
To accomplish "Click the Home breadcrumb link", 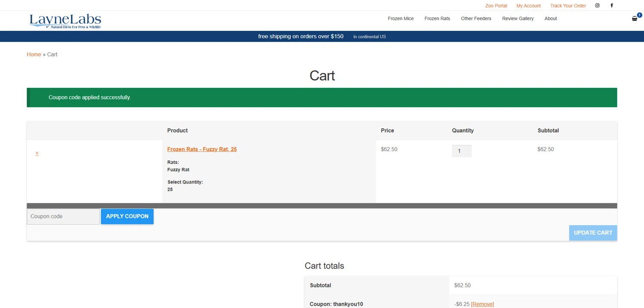I will pyautogui.click(x=34, y=54).
